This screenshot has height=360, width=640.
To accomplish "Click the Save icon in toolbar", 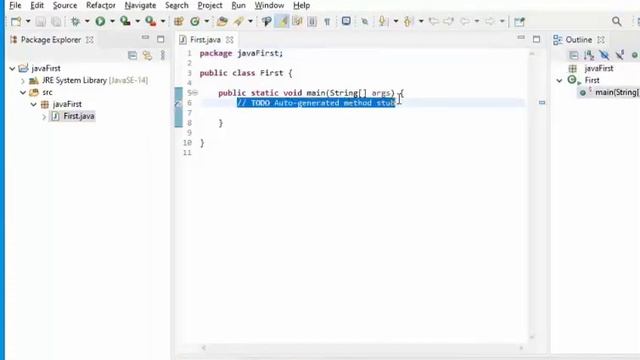I will [x=40, y=21].
